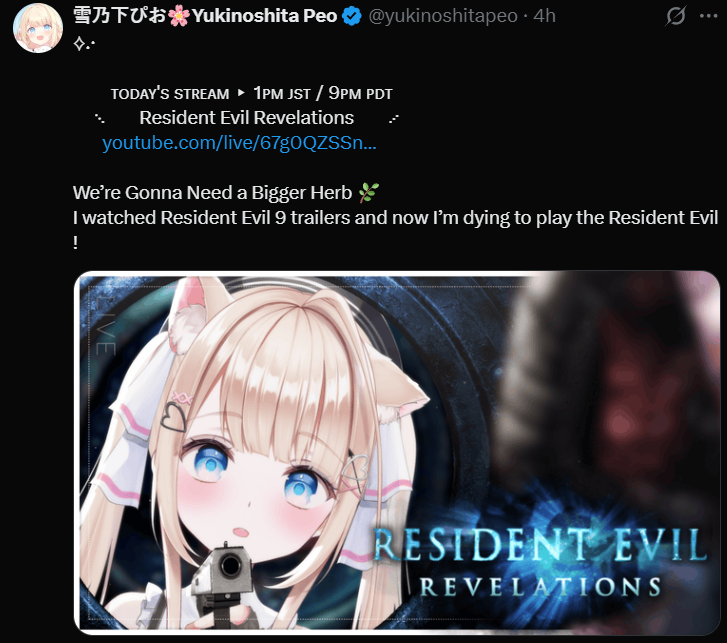Open the youtube.com/live stream link
Screen dimensions: 727x643
[239, 143]
